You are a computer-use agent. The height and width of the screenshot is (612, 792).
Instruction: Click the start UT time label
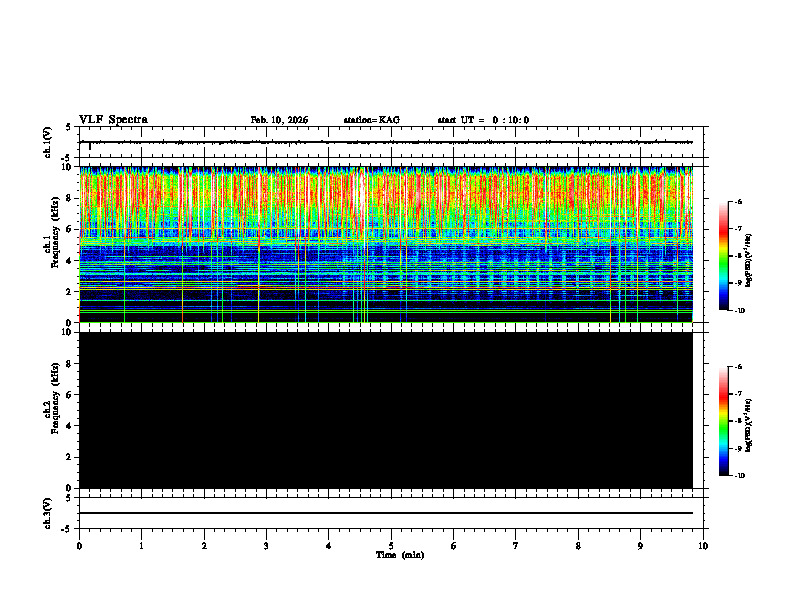(x=483, y=120)
